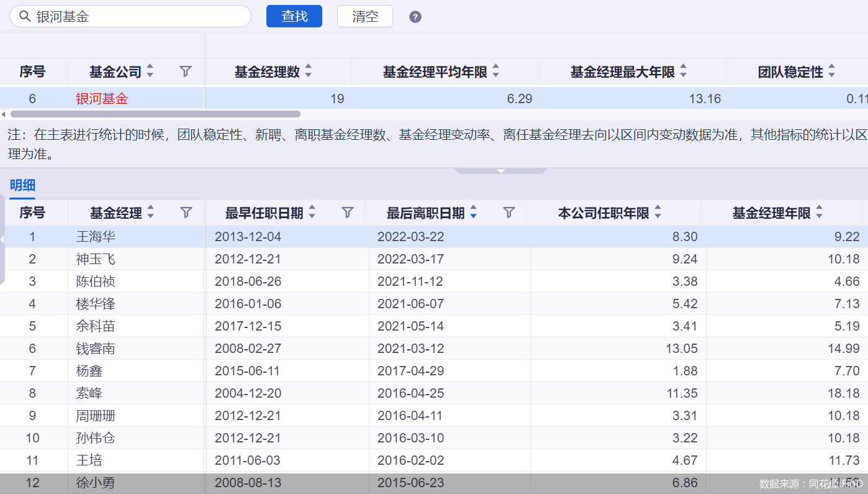
Task: Open the filter funnel beside 基金公司 header
Action: pyautogui.click(x=185, y=71)
